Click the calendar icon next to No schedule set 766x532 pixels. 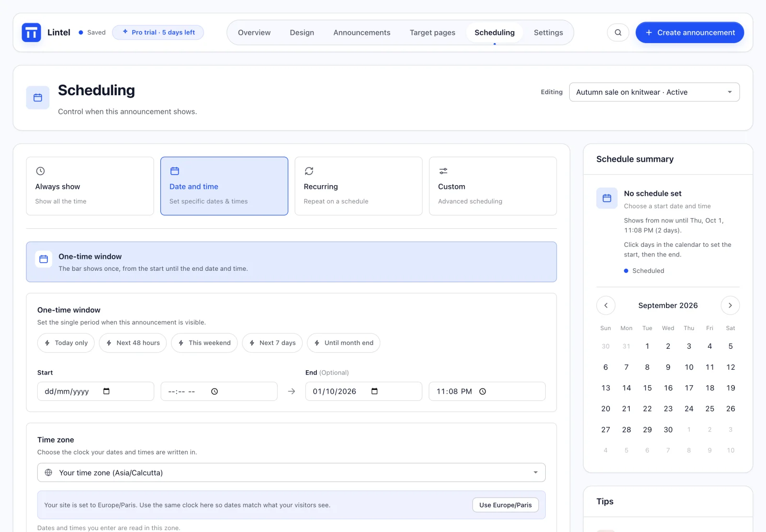pyautogui.click(x=607, y=198)
